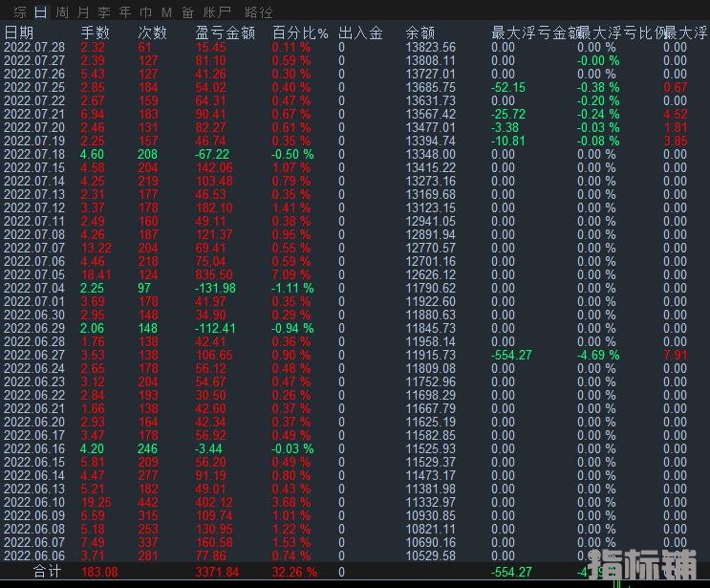Screen dimensions: 710x588
Task: Click the 出入金 column header
Action: (x=360, y=33)
